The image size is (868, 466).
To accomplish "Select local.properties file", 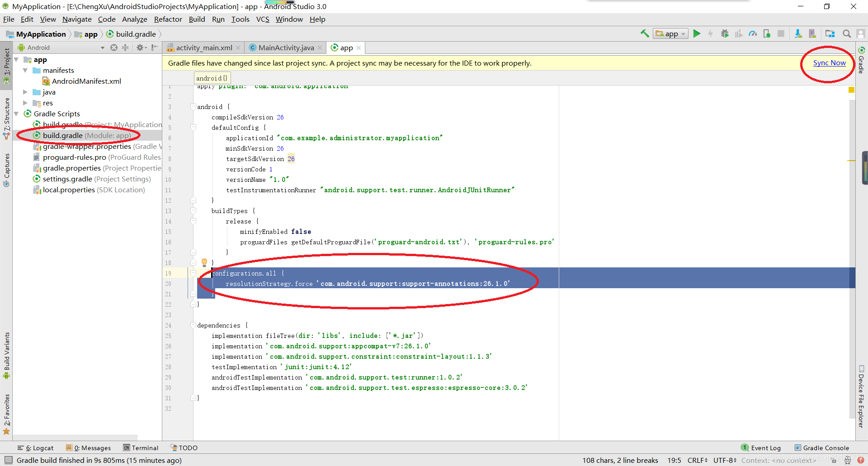I will pyautogui.click(x=89, y=190).
